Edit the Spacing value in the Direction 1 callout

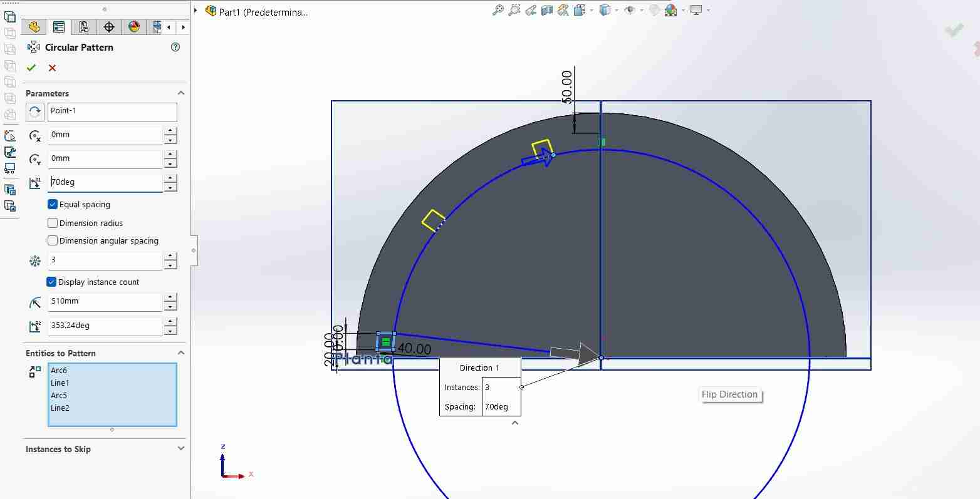(501, 407)
